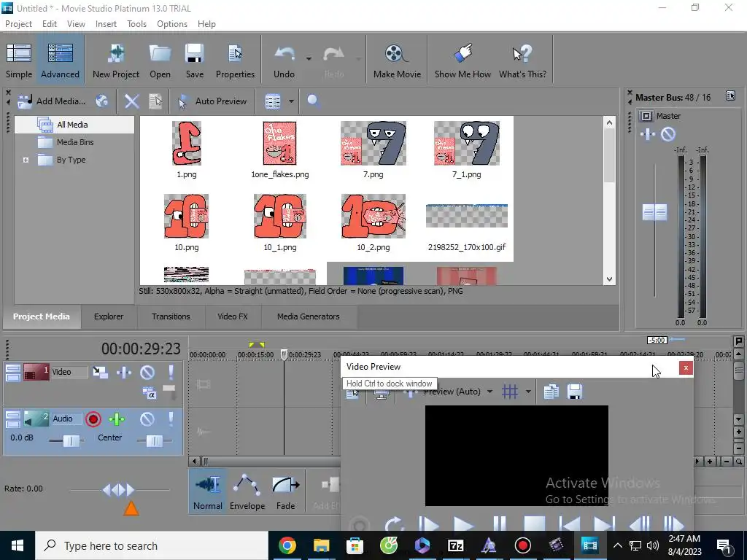
Task: Solo the Audio track
Action: coord(171,419)
